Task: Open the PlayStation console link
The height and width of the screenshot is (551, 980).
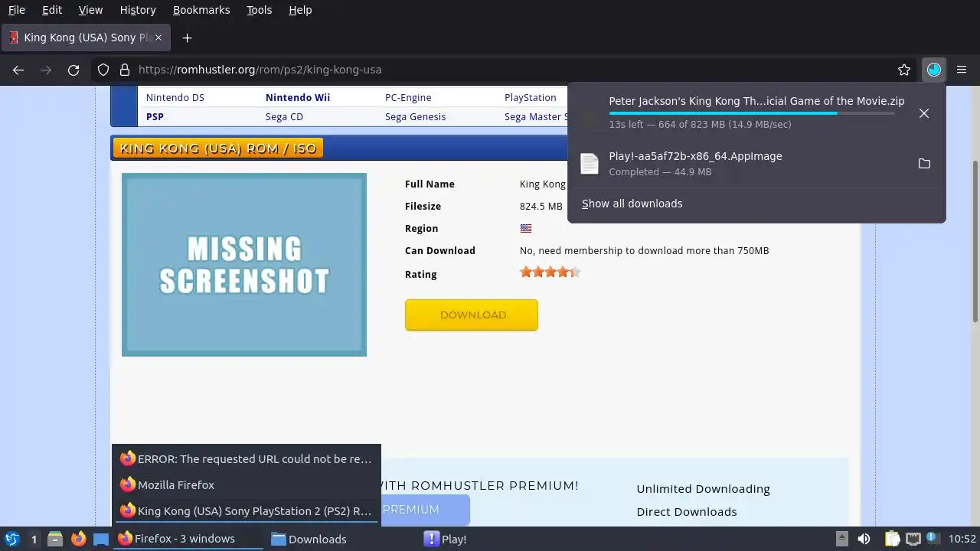Action: (530, 97)
